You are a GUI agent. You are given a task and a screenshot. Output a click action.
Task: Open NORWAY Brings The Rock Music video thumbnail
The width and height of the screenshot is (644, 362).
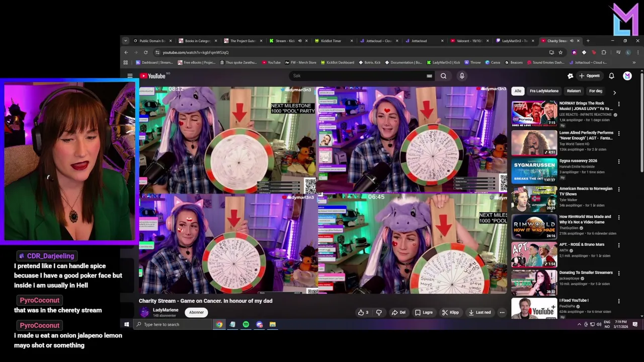pyautogui.click(x=534, y=114)
